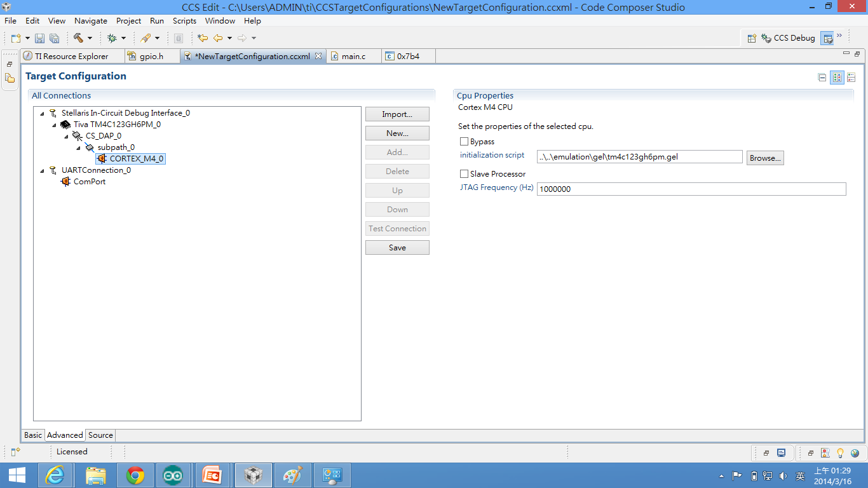Click the Build hammer icon

(79, 38)
